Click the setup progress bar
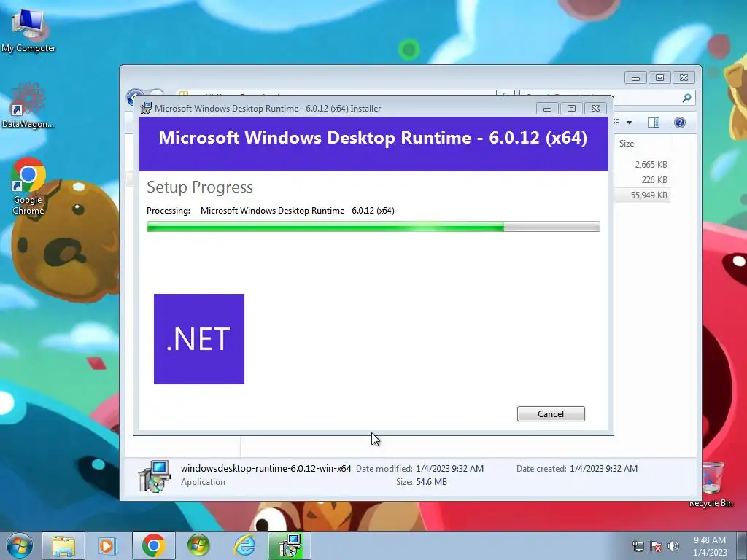 pyautogui.click(x=373, y=227)
